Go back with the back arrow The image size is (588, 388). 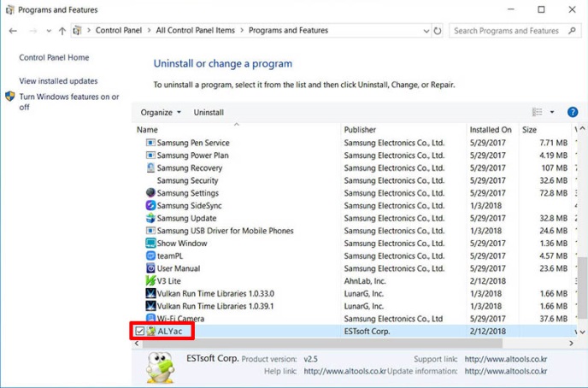tap(13, 31)
